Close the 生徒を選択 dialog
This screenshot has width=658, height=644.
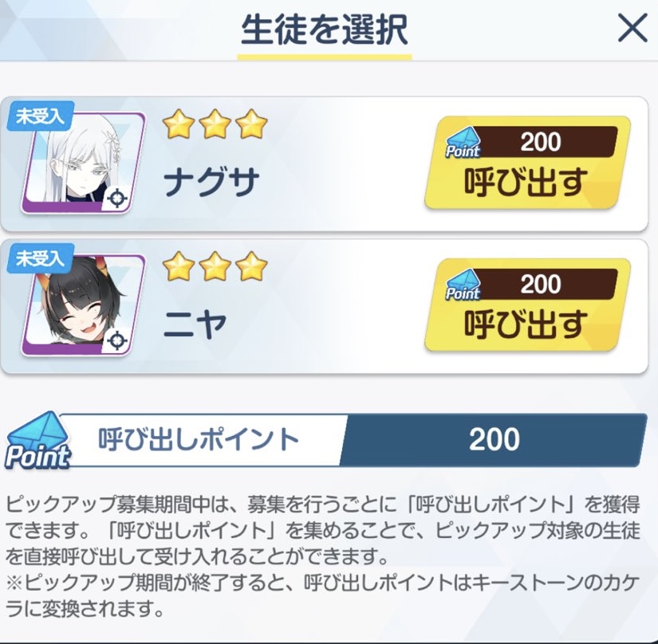pos(632,28)
